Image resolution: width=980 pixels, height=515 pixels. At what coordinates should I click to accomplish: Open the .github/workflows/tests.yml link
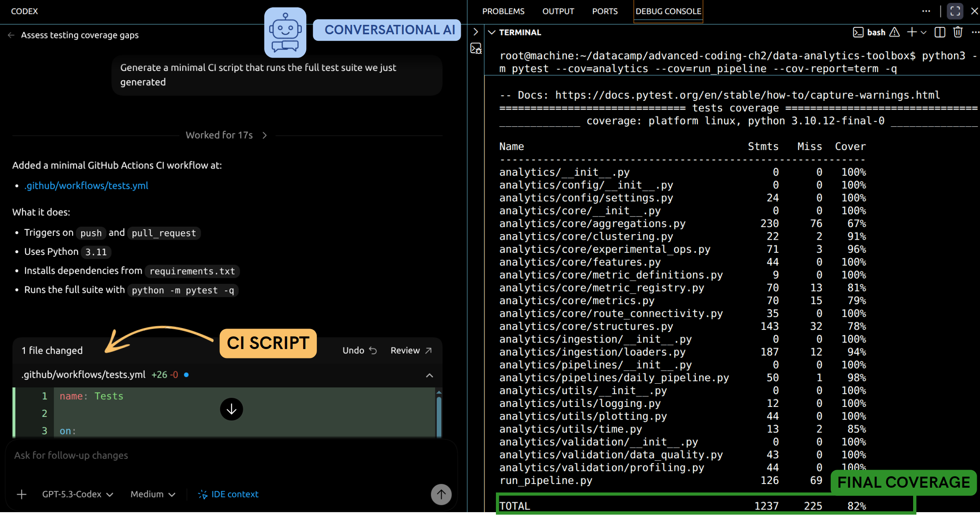(x=86, y=186)
